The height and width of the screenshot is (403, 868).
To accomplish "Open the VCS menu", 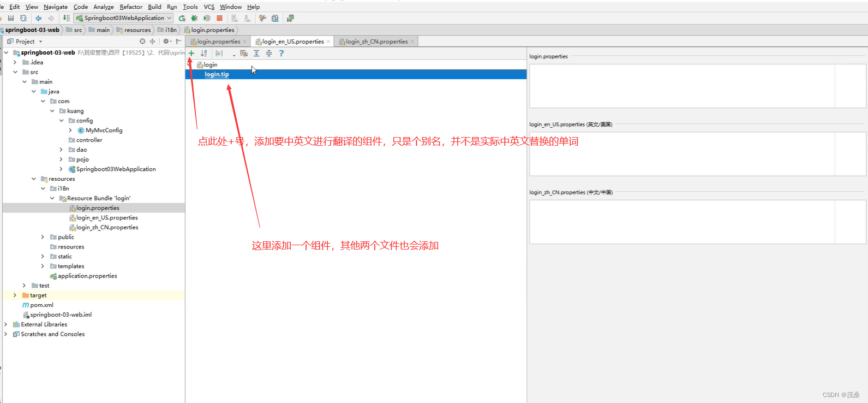I will point(209,7).
